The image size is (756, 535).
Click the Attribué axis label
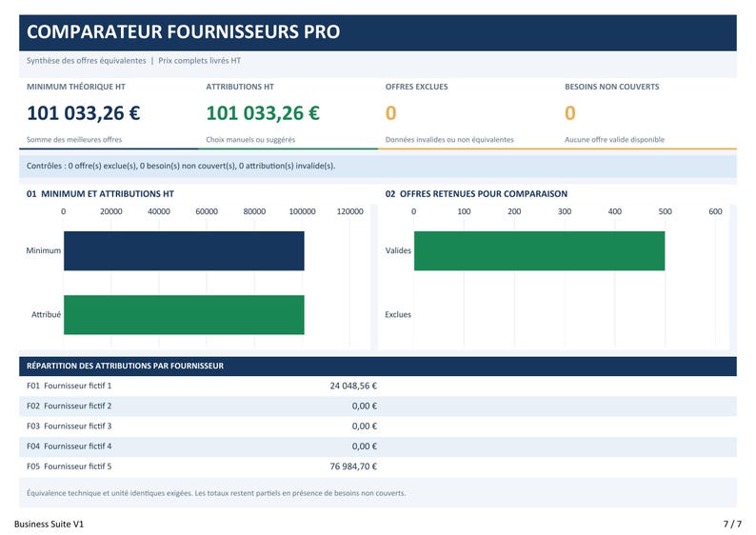47,315
